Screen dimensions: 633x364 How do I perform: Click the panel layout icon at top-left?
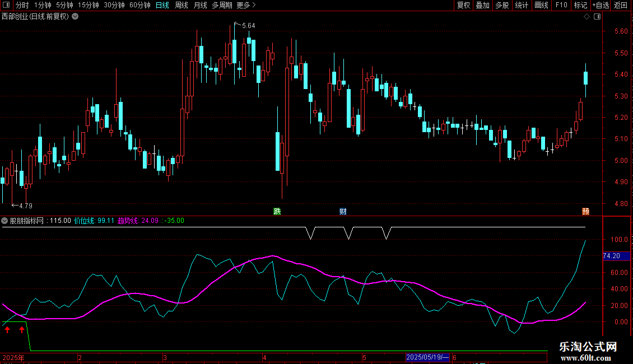6,5
